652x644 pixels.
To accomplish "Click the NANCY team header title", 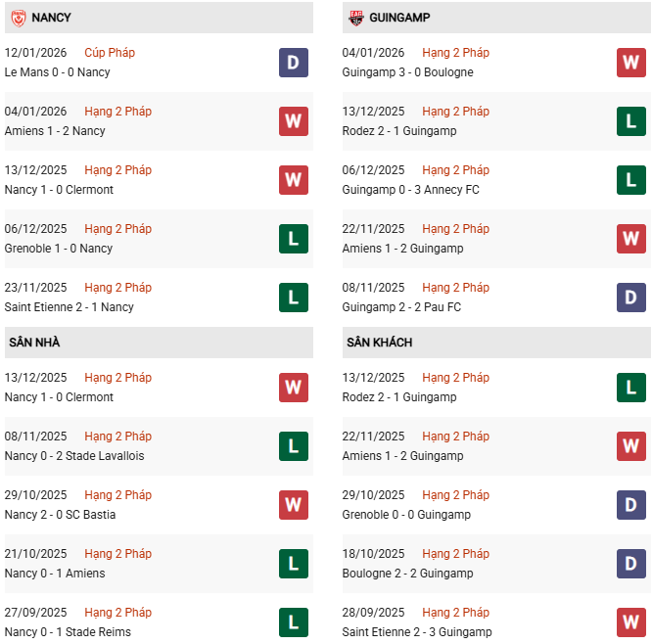I will tap(51, 18).
